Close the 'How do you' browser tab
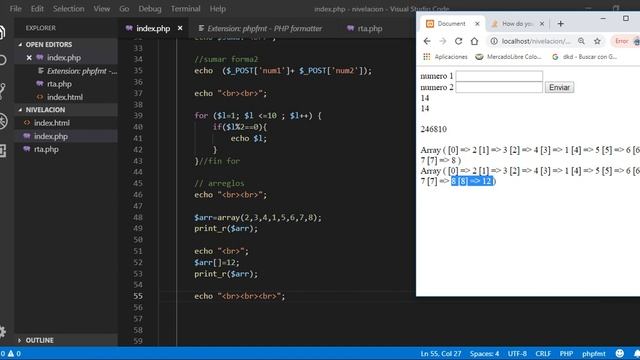Viewport: 640px width, 360px height. [542, 24]
